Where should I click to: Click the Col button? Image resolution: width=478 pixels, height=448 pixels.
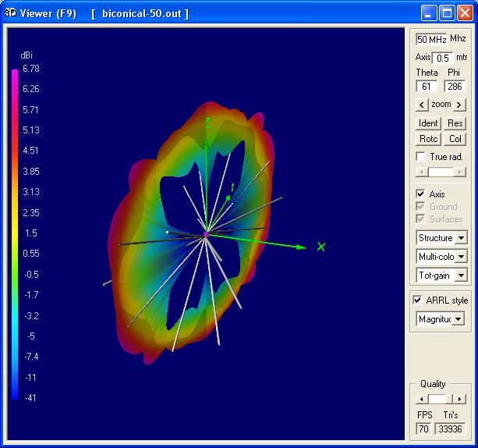point(455,139)
